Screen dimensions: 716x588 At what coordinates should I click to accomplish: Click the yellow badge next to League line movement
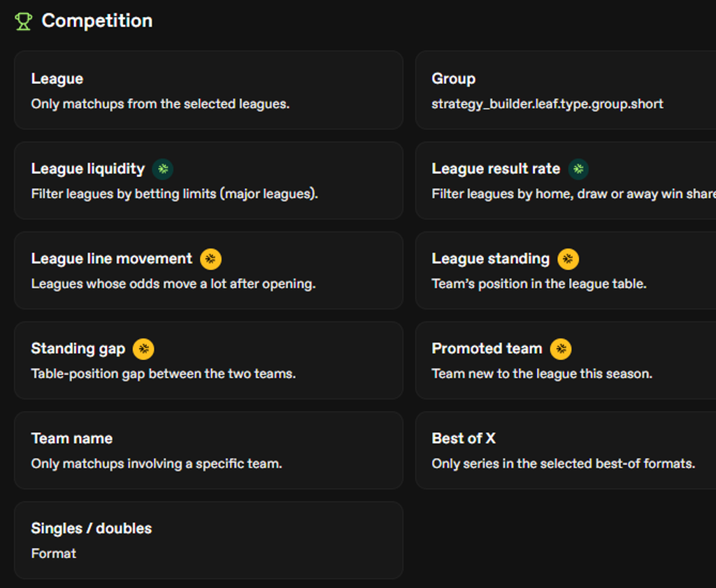coord(210,259)
